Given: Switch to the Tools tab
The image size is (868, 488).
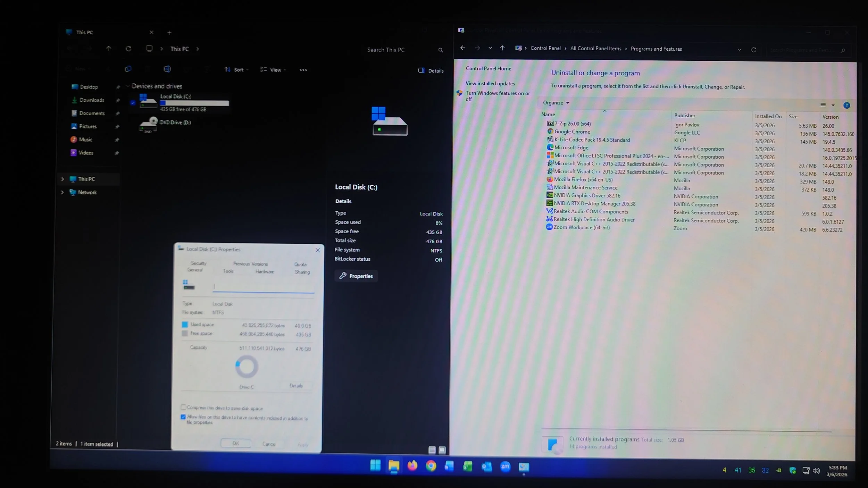Looking at the screenshot, I should [x=228, y=271].
